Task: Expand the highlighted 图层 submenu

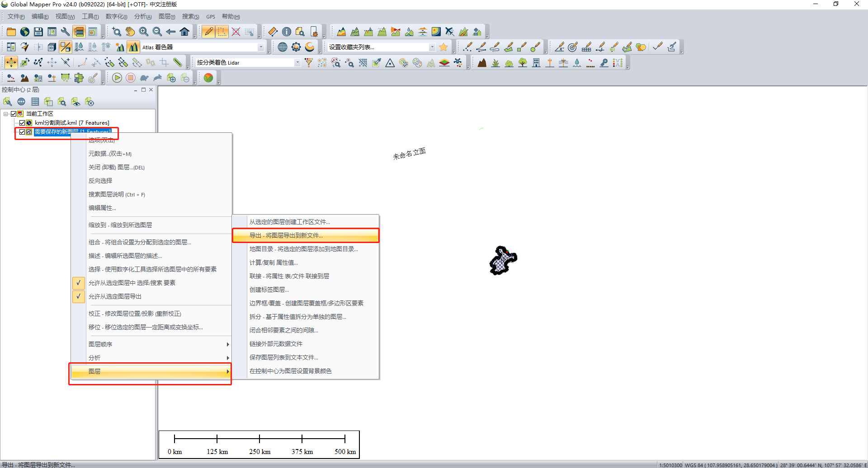Action: click(151, 371)
